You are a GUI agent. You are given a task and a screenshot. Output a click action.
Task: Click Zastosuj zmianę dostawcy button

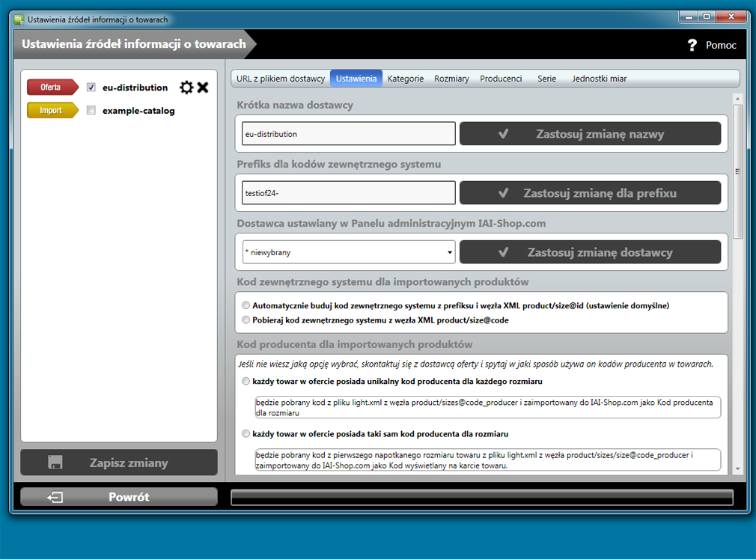pyautogui.click(x=590, y=252)
